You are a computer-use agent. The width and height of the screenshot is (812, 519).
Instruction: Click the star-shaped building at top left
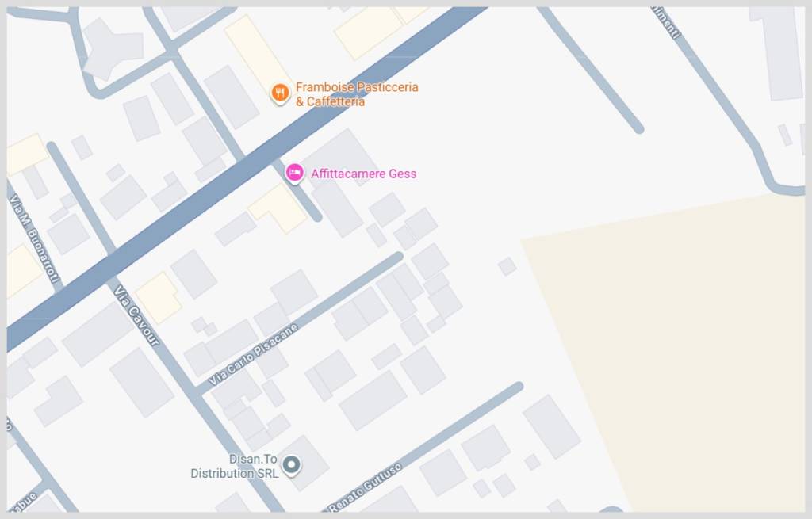point(113,48)
